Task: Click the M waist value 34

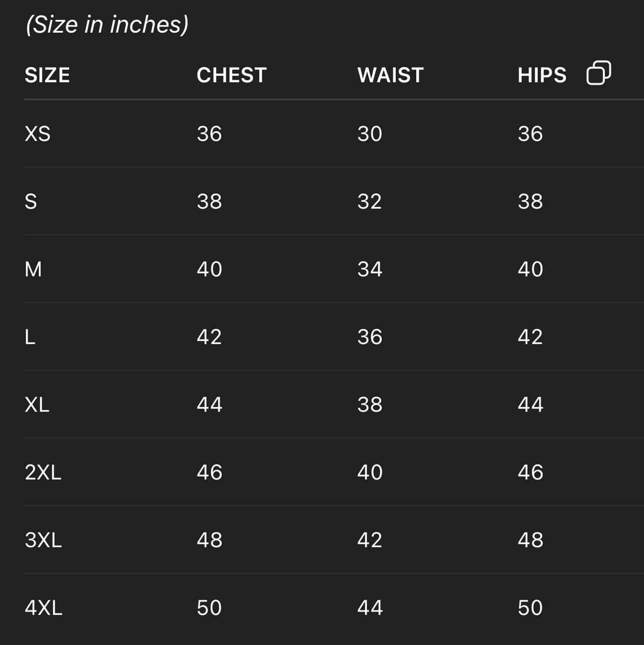Action: tap(370, 269)
